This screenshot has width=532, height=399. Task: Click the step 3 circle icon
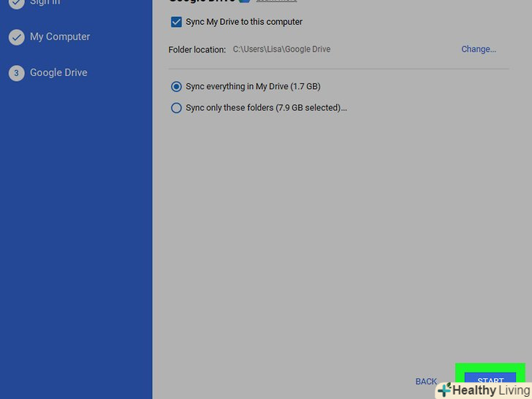pyautogui.click(x=16, y=73)
